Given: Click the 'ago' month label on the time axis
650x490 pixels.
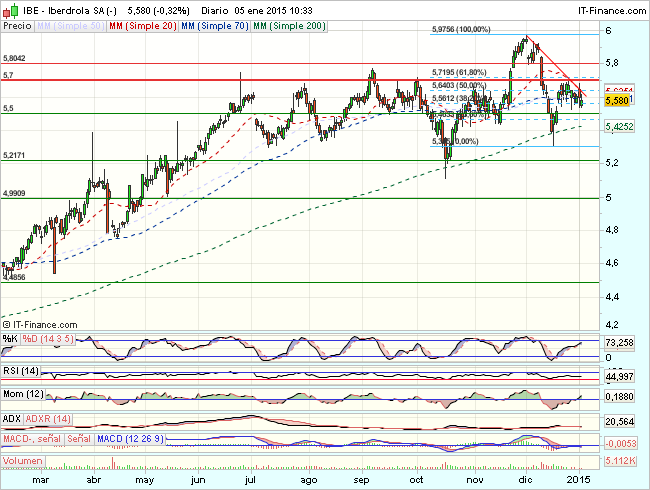Looking at the screenshot, I should (308, 480).
